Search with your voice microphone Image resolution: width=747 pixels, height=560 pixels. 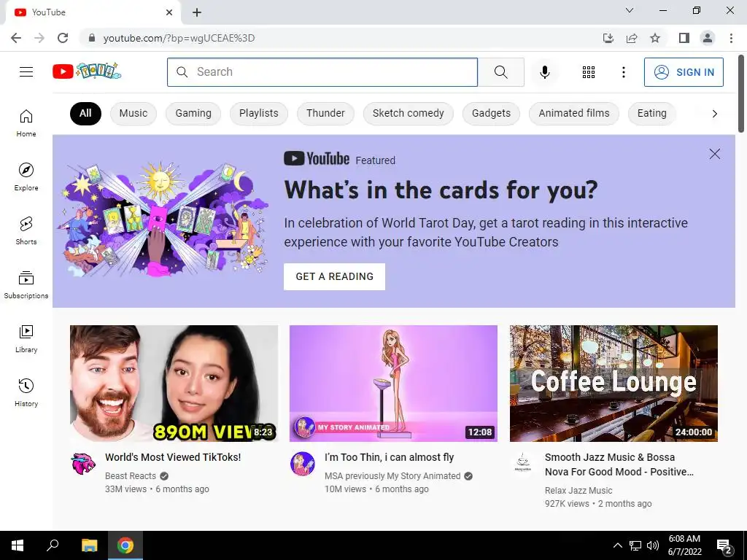coord(544,72)
